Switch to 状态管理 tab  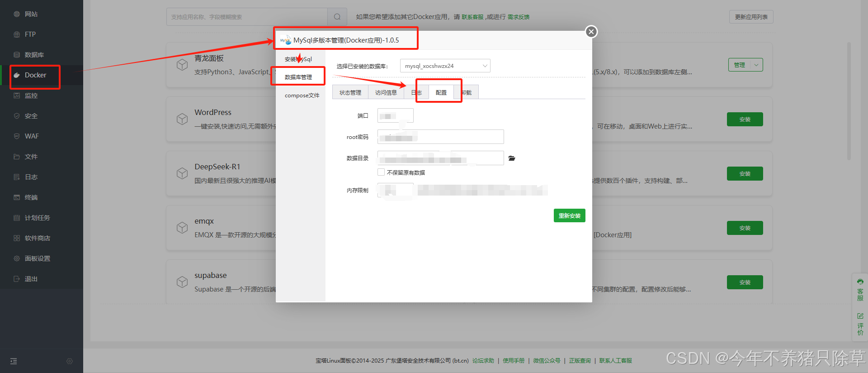pyautogui.click(x=350, y=92)
